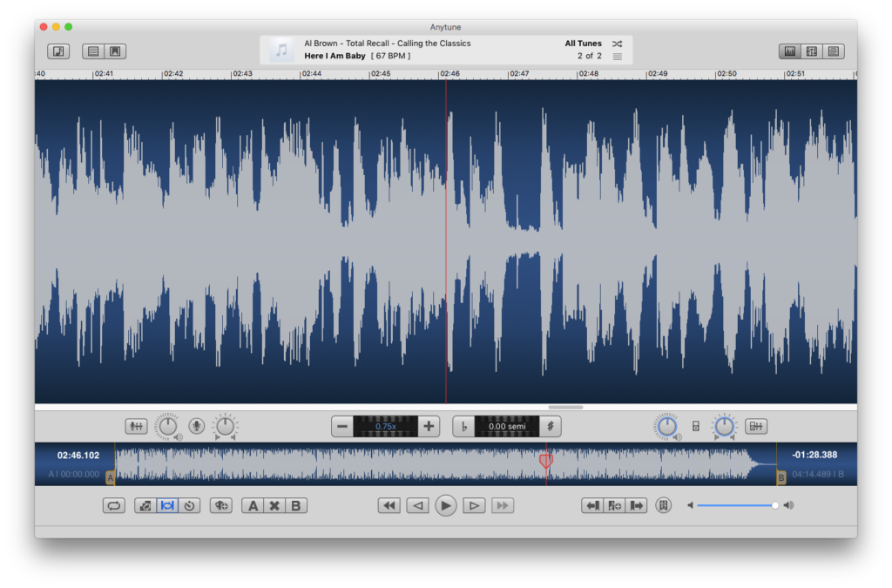Click the blue output volume knob
This screenshot has width=892, height=588.
(666, 426)
